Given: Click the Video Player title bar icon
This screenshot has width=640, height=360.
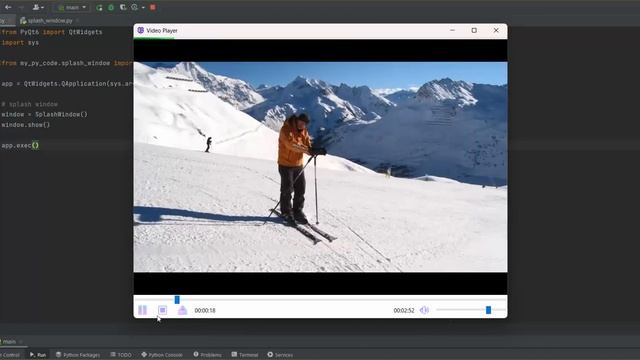Looking at the screenshot, I should pos(141,30).
